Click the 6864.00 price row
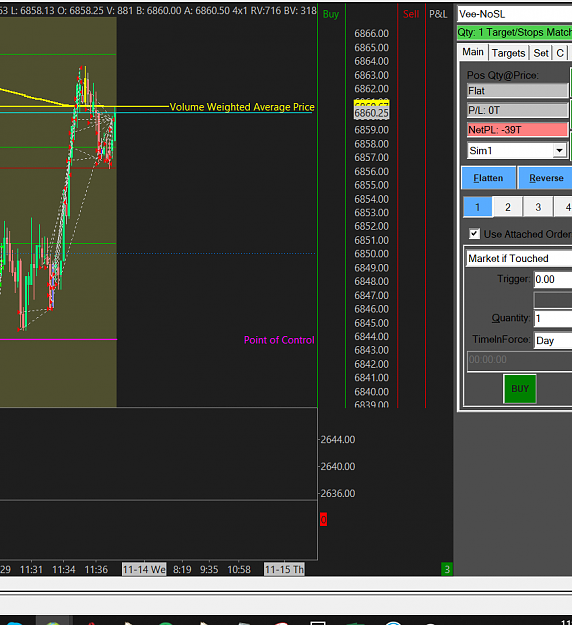This screenshot has height=625, width=572. (x=372, y=61)
